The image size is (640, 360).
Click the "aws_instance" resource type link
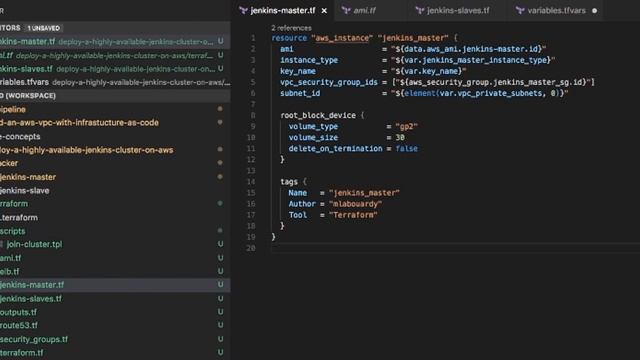click(x=342, y=38)
